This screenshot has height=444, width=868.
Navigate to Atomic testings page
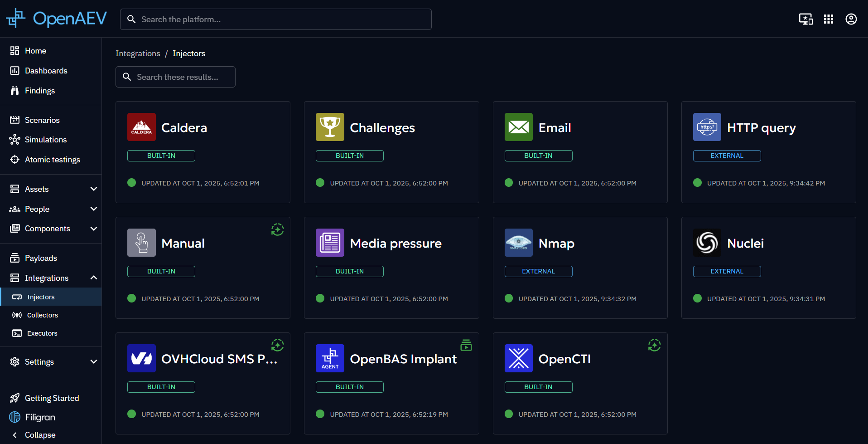click(x=52, y=160)
